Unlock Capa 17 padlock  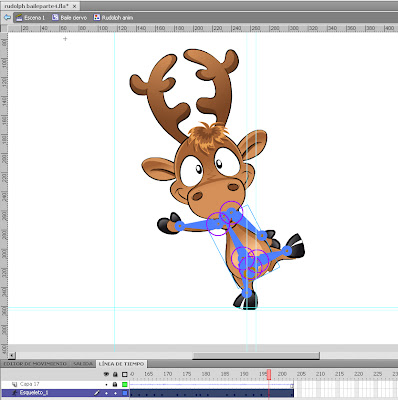click(115, 384)
